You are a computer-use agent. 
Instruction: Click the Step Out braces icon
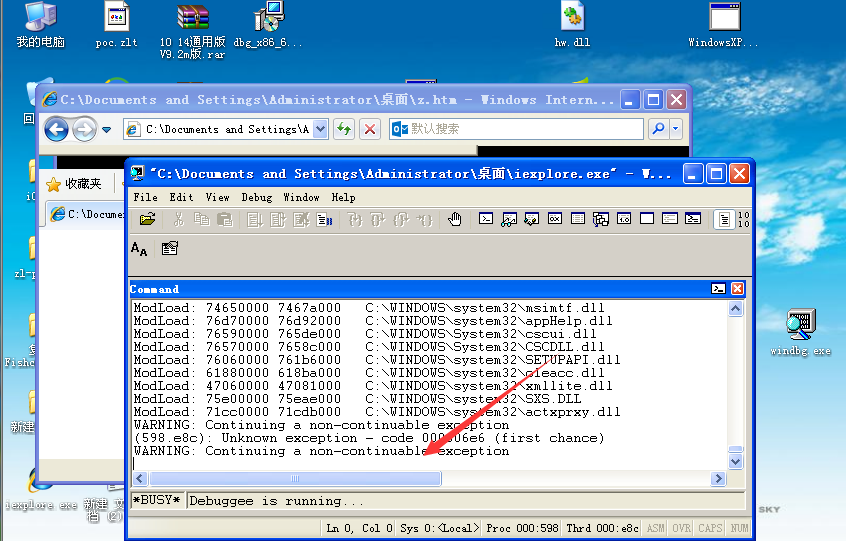pos(401,220)
